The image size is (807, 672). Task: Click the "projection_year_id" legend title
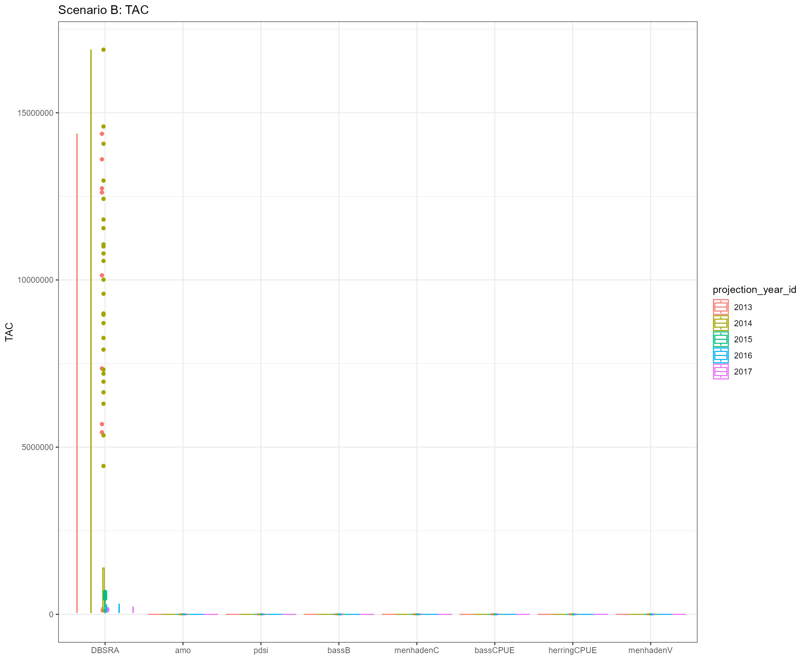754,290
